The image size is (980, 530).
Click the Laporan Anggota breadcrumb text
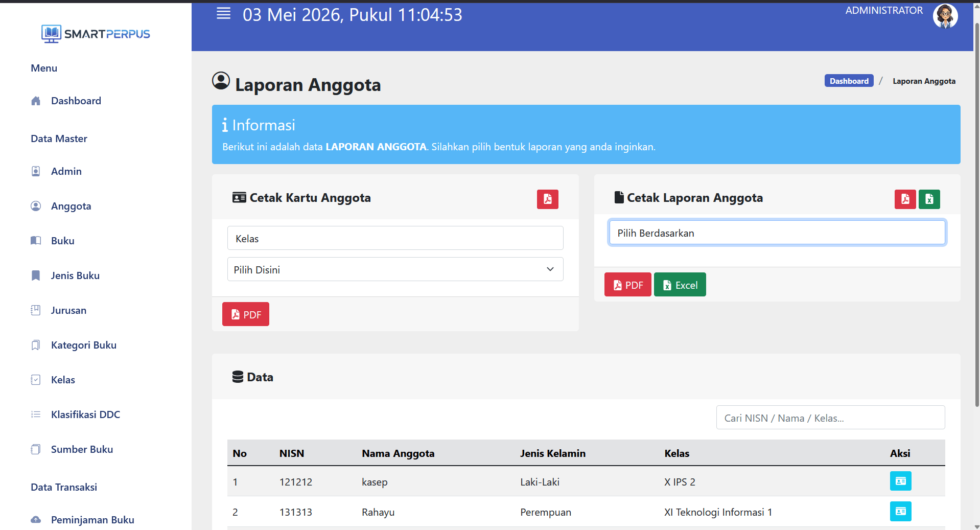(924, 81)
